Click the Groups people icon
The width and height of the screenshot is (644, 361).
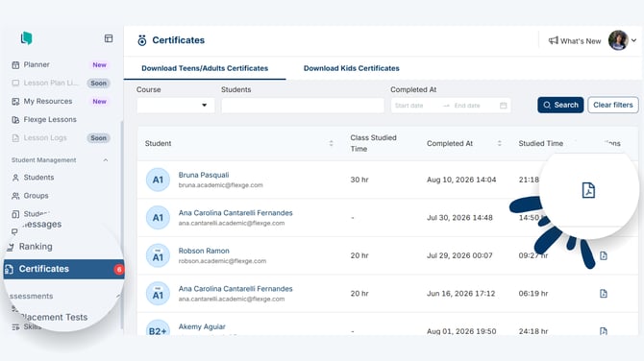coord(15,196)
